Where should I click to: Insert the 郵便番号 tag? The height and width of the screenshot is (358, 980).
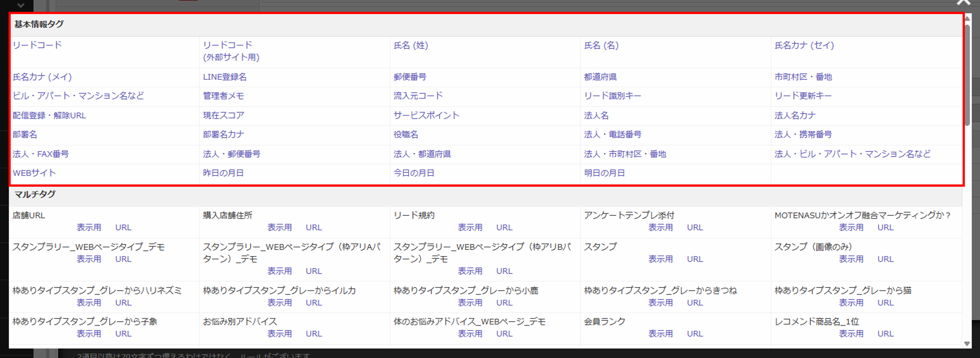pyautogui.click(x=410, y=77)
